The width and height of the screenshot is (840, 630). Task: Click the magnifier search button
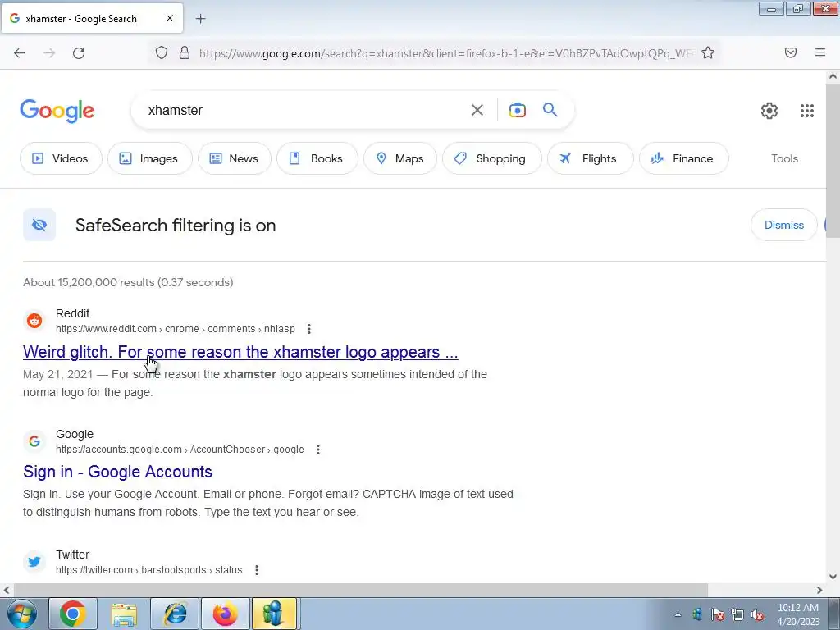[x=550, y=110]
